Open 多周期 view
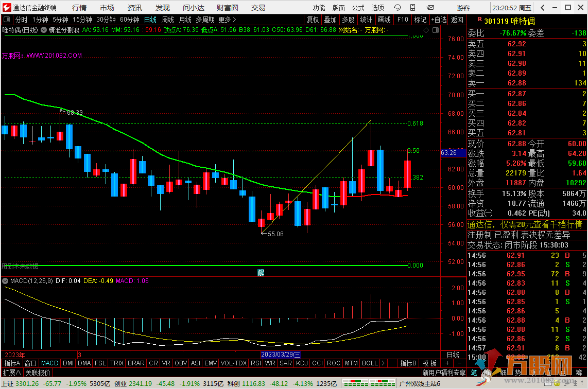The image size is (588, 389). 205,20
